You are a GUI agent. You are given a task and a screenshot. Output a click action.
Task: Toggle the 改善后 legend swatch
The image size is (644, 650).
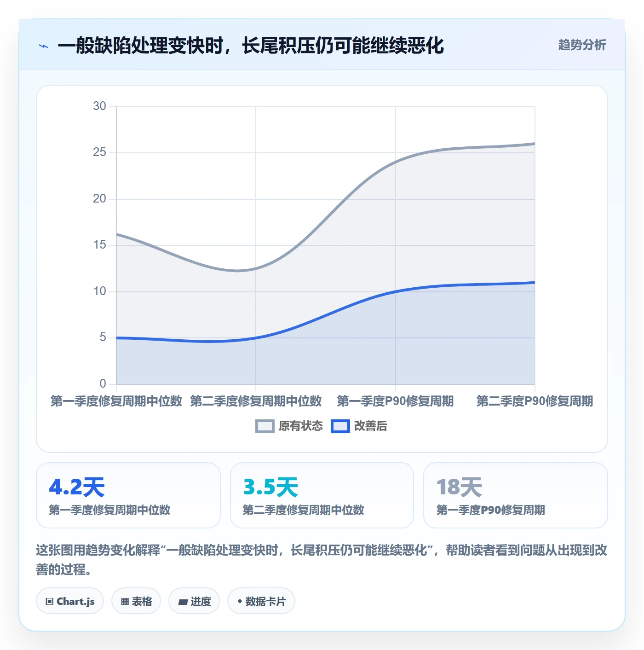click(340, 426)
